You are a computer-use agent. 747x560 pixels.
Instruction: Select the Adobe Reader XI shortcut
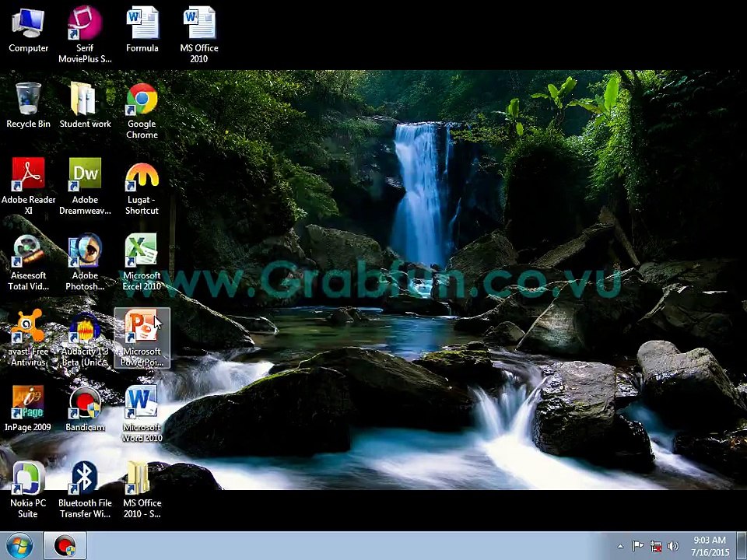coord(28,186)
